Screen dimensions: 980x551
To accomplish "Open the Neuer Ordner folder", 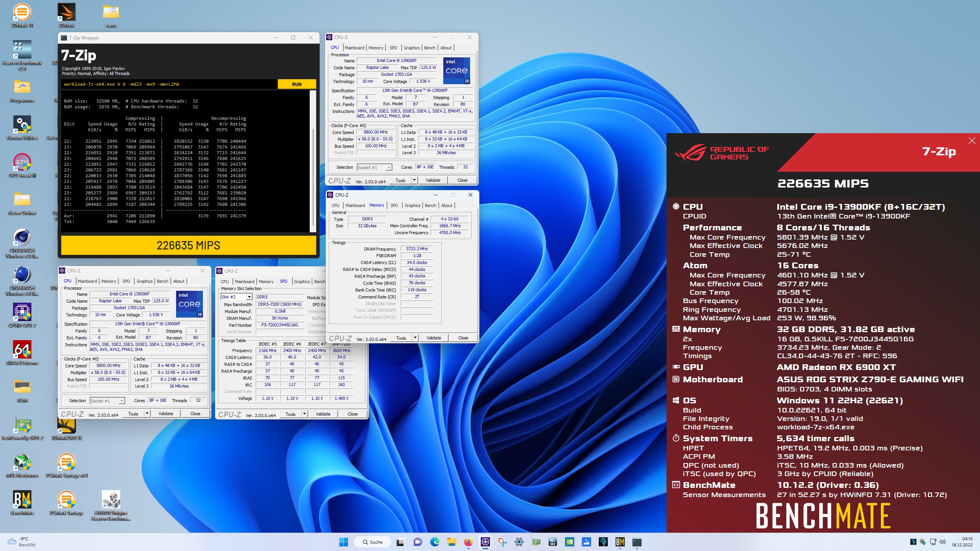I will pyautogui.click(x=22, y=203).
